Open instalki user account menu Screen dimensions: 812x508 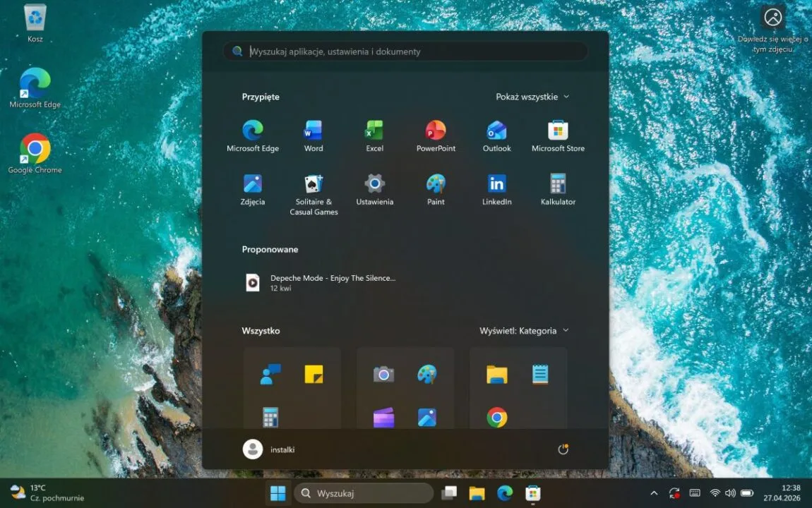point(269,449)
